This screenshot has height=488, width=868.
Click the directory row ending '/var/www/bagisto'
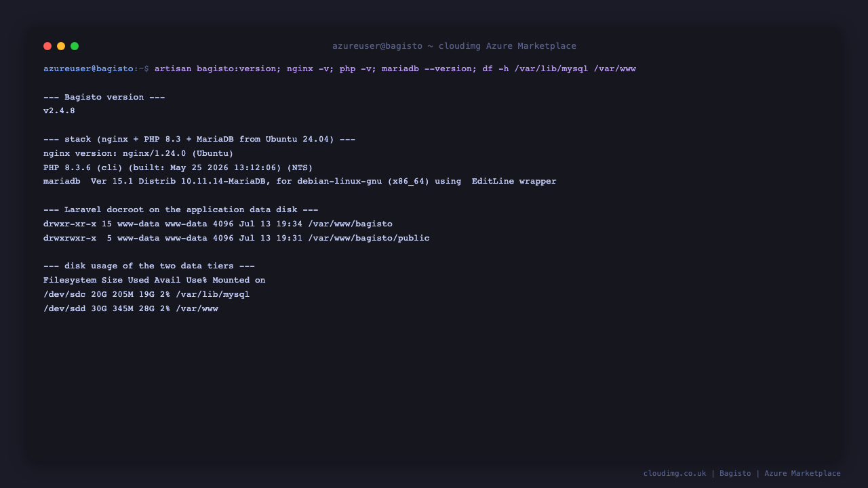pyautogui.click(x=218, y=224)
